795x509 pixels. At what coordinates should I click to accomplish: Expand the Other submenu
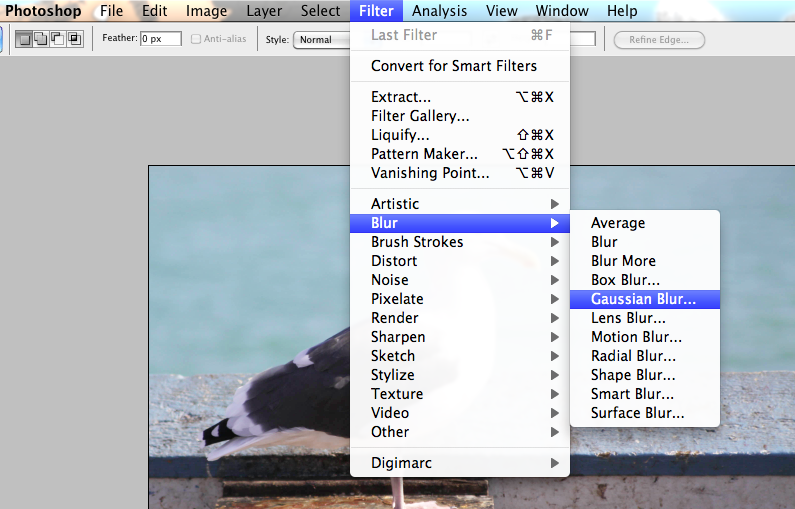460,432
